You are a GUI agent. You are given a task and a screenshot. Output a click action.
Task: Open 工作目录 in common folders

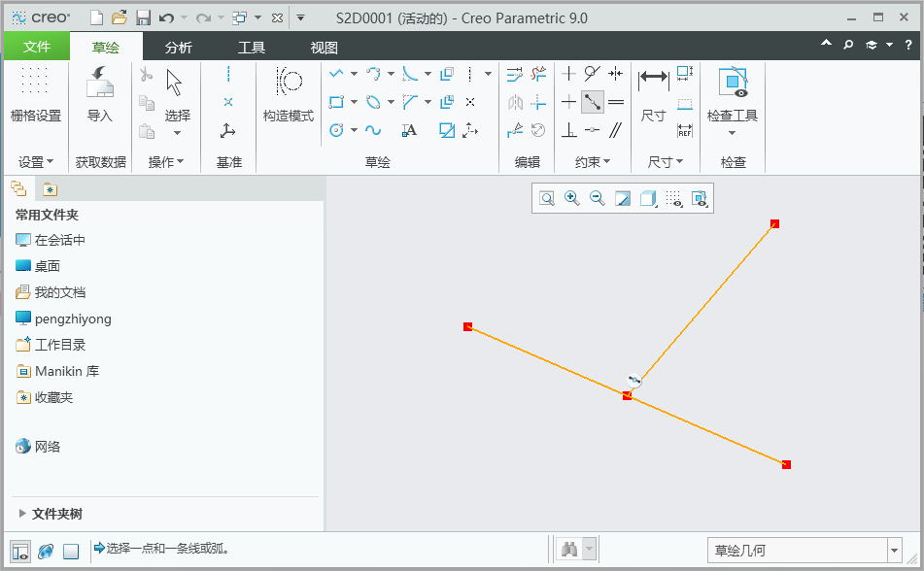pyautogui.click(x=51, y=345)
